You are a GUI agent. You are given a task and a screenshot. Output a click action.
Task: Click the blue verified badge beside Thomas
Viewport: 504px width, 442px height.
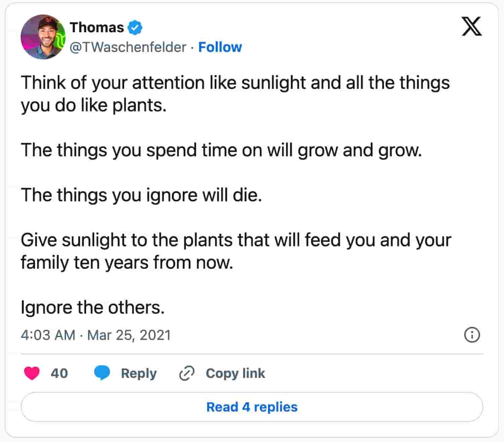(x=135, y=28)
